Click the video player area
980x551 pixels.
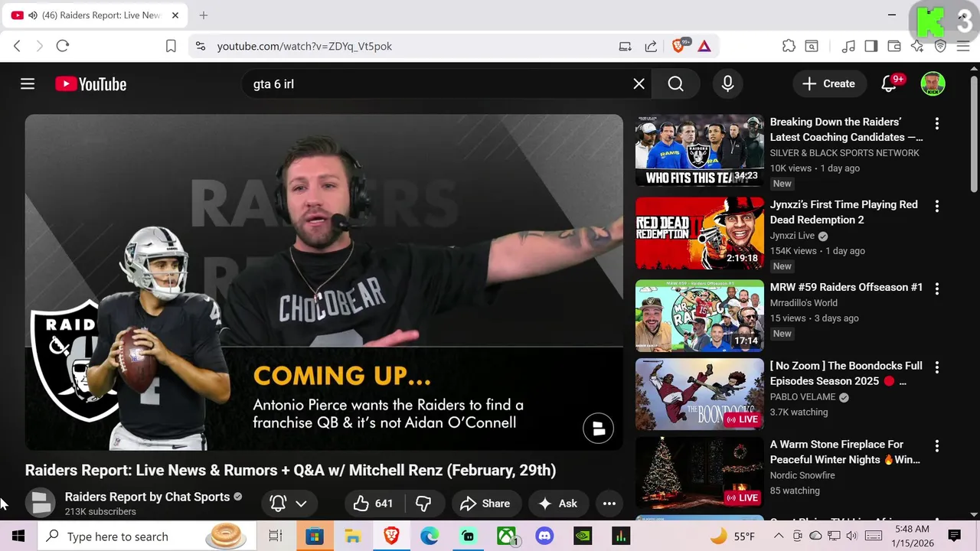[x=324, y=282]
